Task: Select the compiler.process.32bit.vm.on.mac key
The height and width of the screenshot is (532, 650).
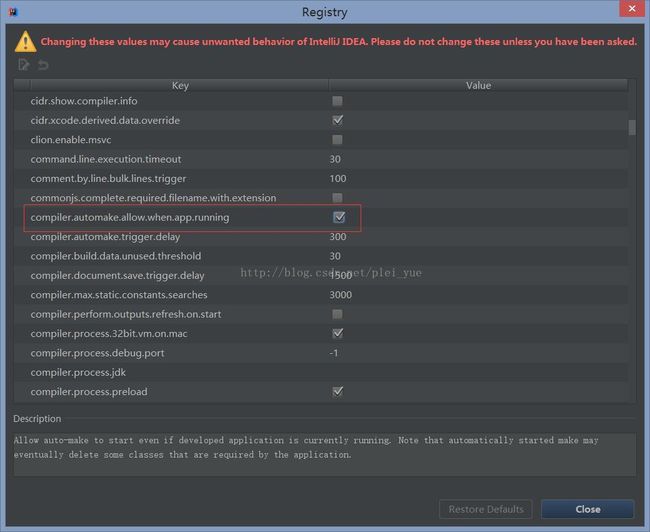Action: (x=109, y=333)
